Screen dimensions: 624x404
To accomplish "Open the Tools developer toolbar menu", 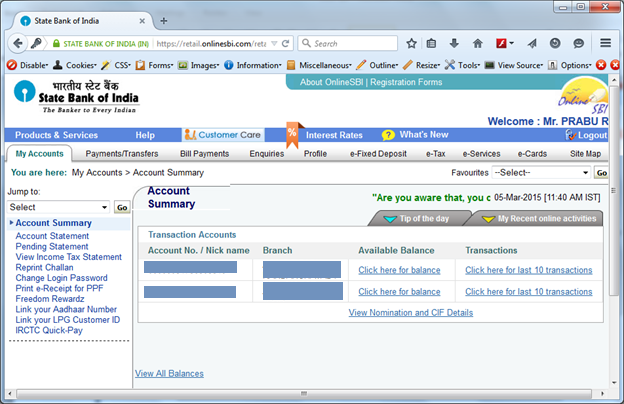I will coord(462,65).
